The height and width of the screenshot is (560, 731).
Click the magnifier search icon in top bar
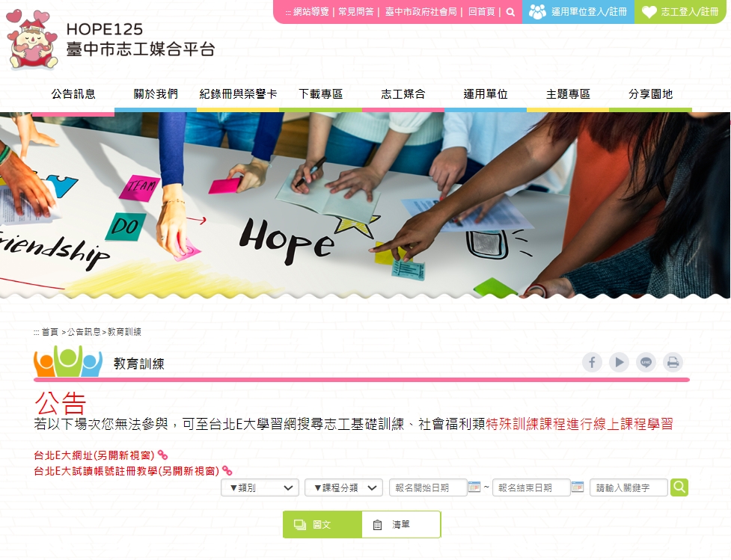coord(510,12)
